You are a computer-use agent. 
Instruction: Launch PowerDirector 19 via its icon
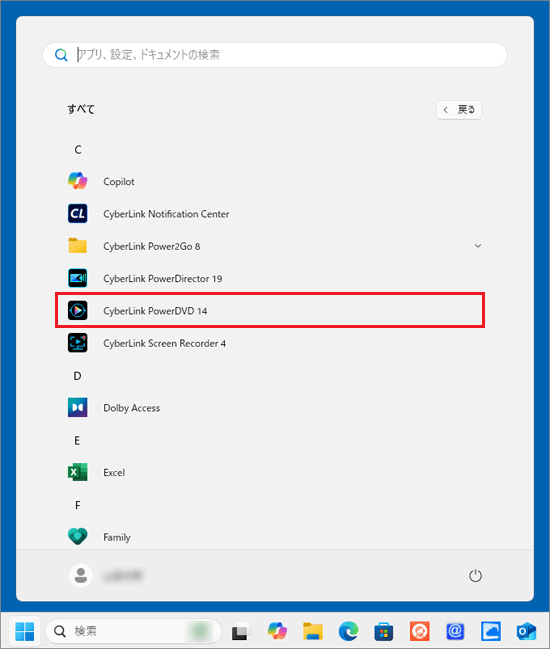click(77, 278)
